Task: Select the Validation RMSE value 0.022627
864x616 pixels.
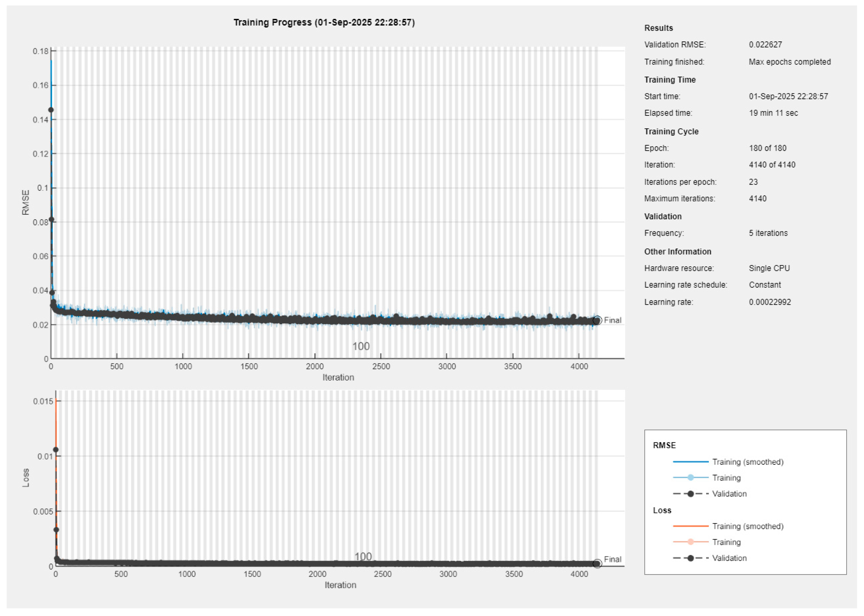Action: 765,45
